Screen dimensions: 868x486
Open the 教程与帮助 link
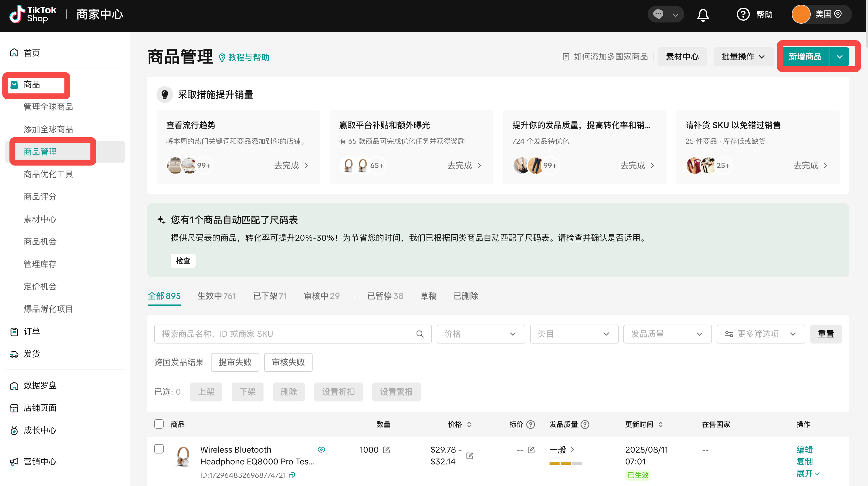[249, 57]
